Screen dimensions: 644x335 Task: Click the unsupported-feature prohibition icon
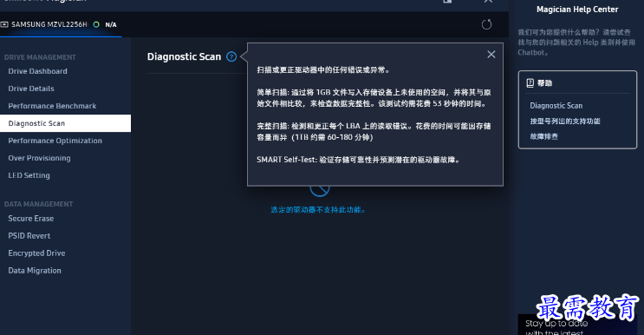[320, 189]
